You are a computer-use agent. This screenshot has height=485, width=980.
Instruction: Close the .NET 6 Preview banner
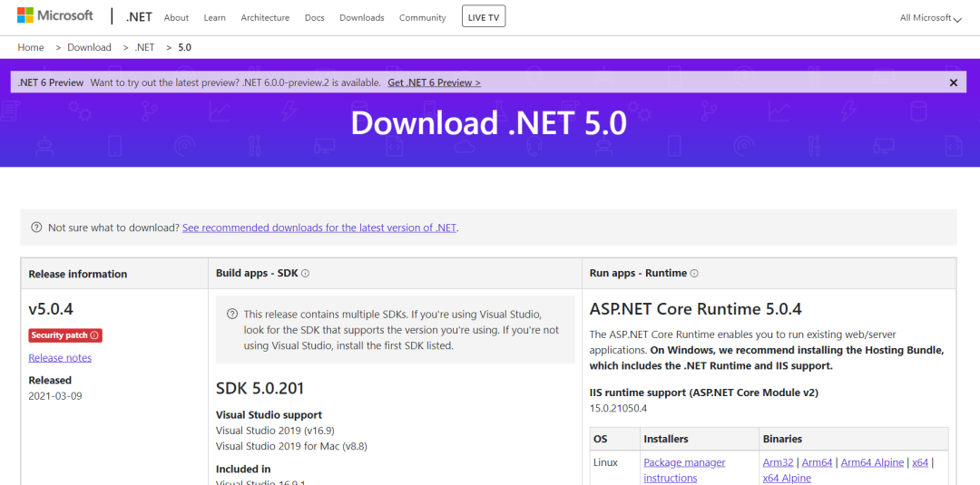pyautogui.click(x=953, y=82)
